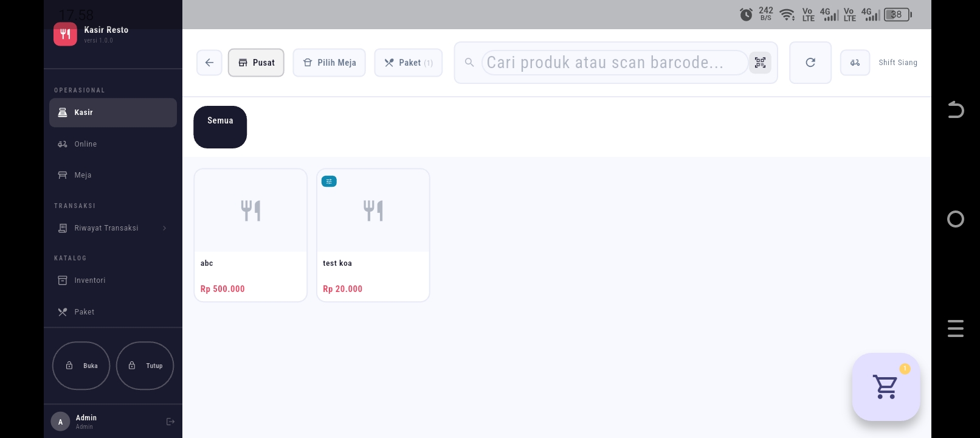Open the Paket (1) list
Screen dimensions: 980x438
pyautogui.click(x=409, y=63)
